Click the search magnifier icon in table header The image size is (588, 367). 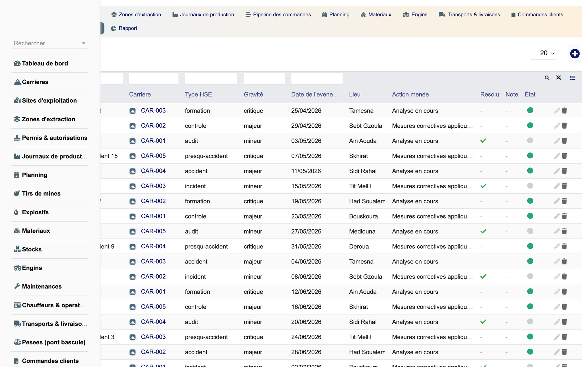click(547, 78)
